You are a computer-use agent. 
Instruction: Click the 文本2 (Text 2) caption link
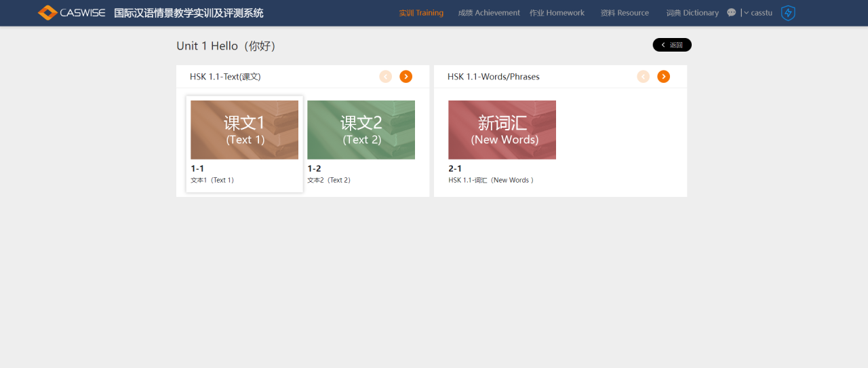tap(330, 181)
